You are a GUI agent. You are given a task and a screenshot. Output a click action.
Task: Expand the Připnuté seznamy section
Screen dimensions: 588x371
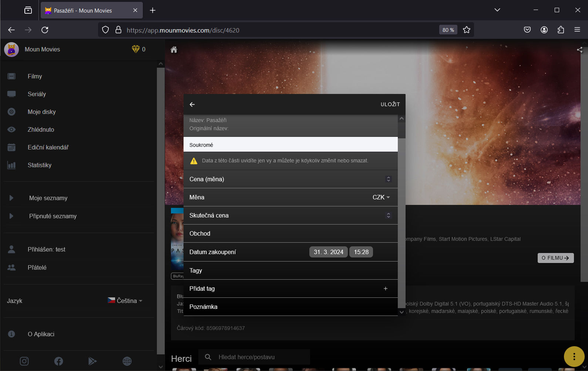pyautogui.click(x=11, y=216)
